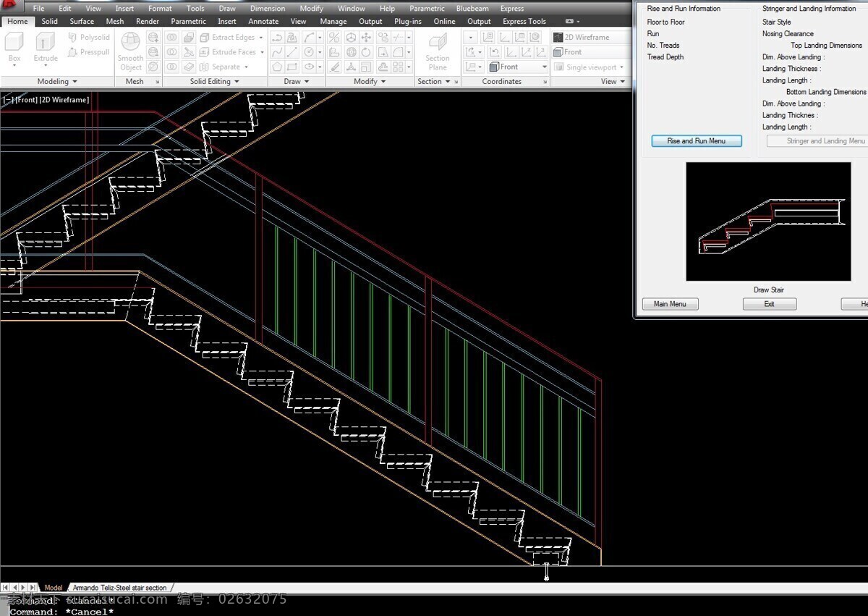868x616 pixels.
Task: Open the Front UCS view dropdown
Action: coord(519,67)
